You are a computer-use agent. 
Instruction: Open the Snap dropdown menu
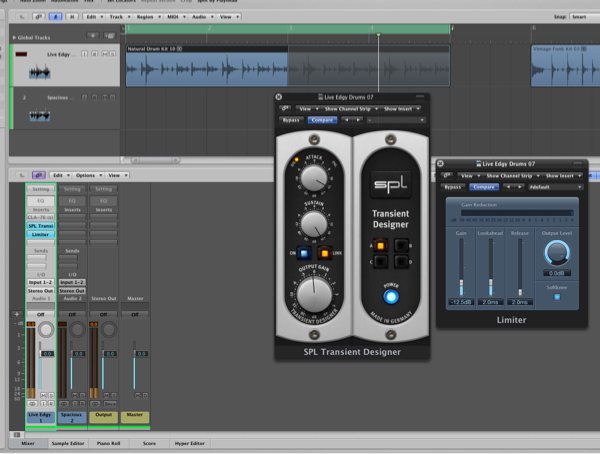pos(585,17)
